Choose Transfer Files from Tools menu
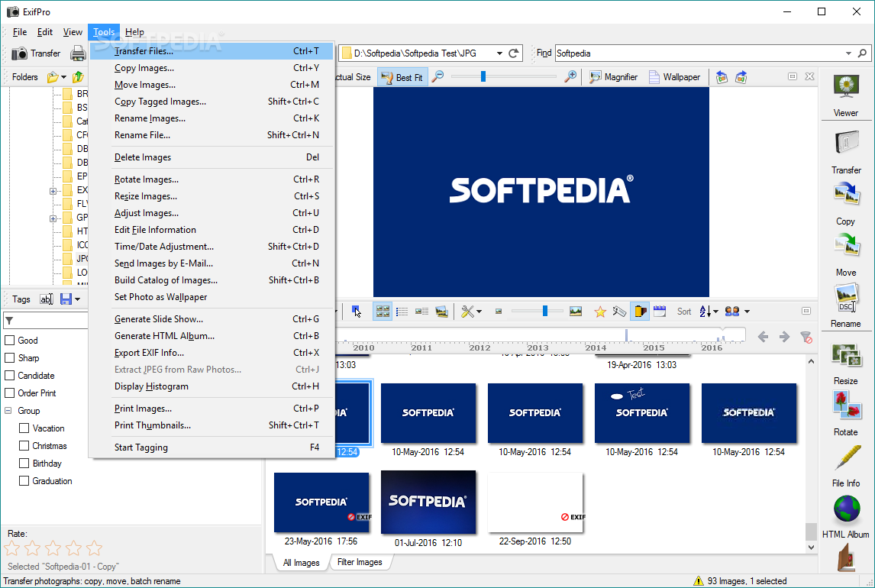Viewport: 875px width, 588px height. pyautogui.click(x=212, y=50)
